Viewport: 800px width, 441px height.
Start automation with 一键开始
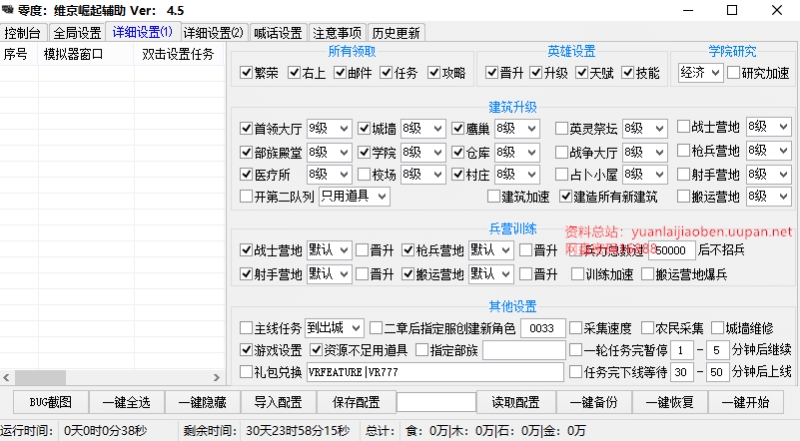point(745,402)
